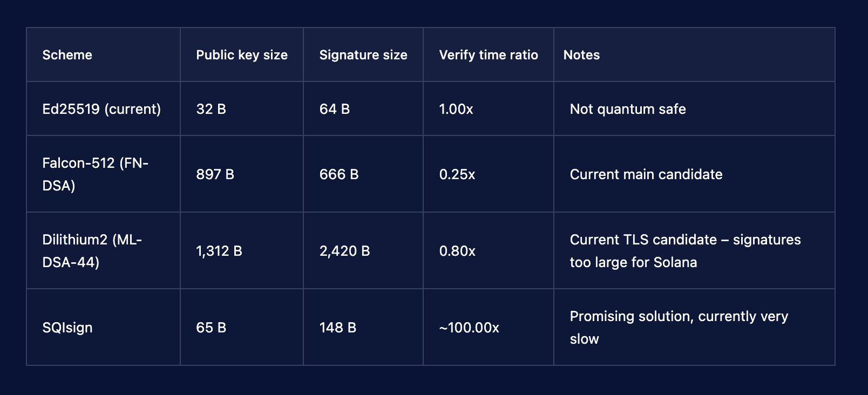Screen dimensions: 868x395
Task: Click the Verify time ratio header
Action: pyautogui.click(x=488, y=55)
